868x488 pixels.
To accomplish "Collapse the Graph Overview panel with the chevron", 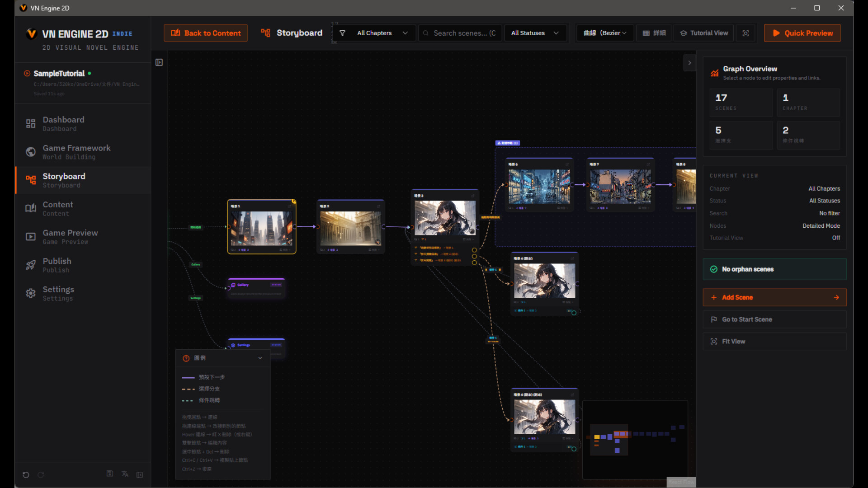I will 689,63.
